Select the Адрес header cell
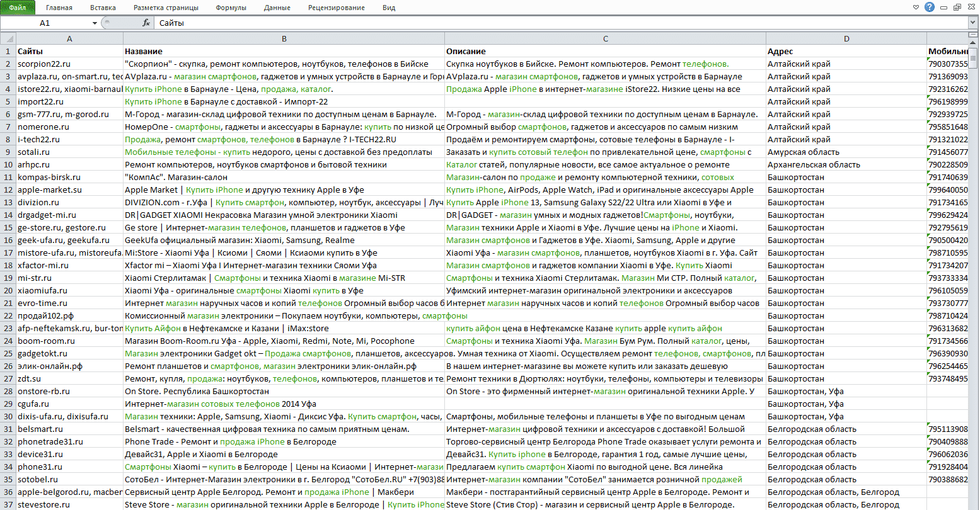980x510 pixels. pyautogui.click(x=846, y=51)
